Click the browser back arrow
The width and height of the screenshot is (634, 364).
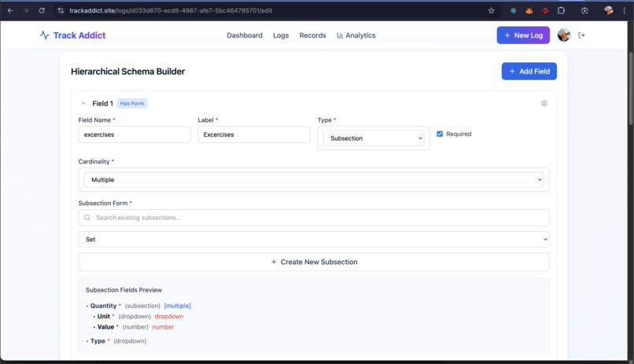click(x=10, y=10)
